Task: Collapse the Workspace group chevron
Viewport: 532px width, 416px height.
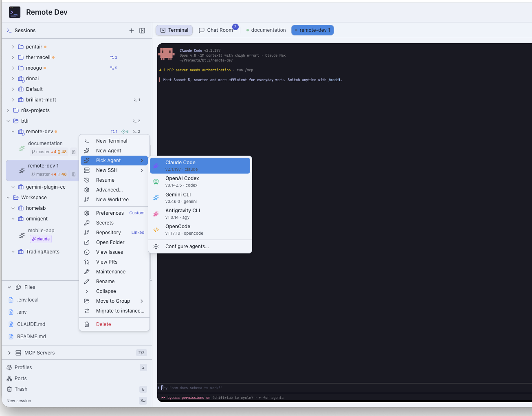Action: [x=8, y=198]
